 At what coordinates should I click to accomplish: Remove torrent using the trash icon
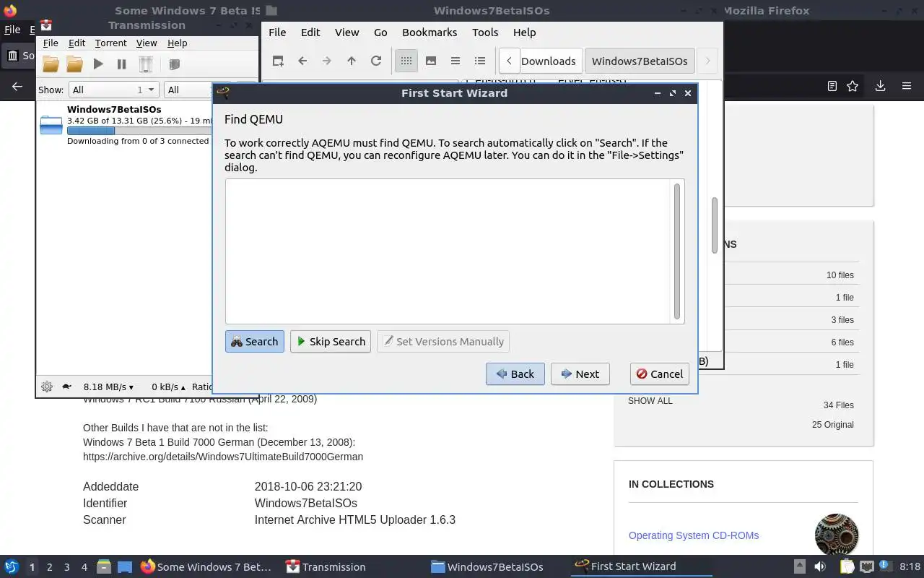pyautogui.click(x=146, y=64)
